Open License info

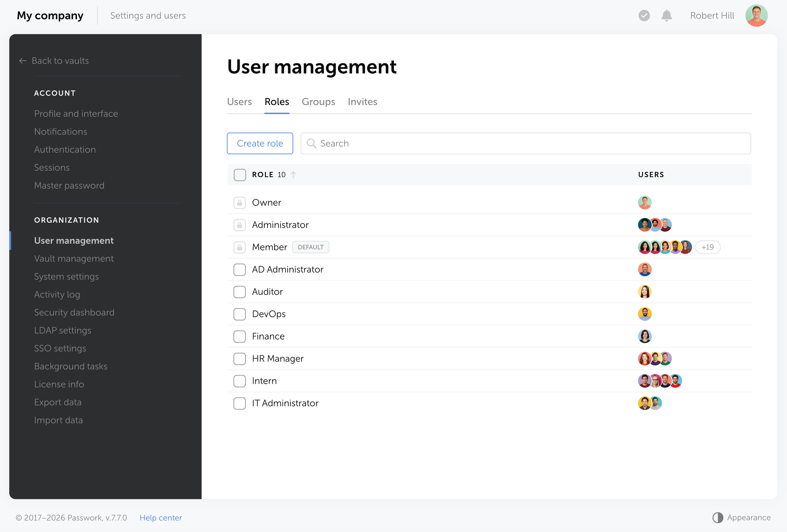coord(59,384)
